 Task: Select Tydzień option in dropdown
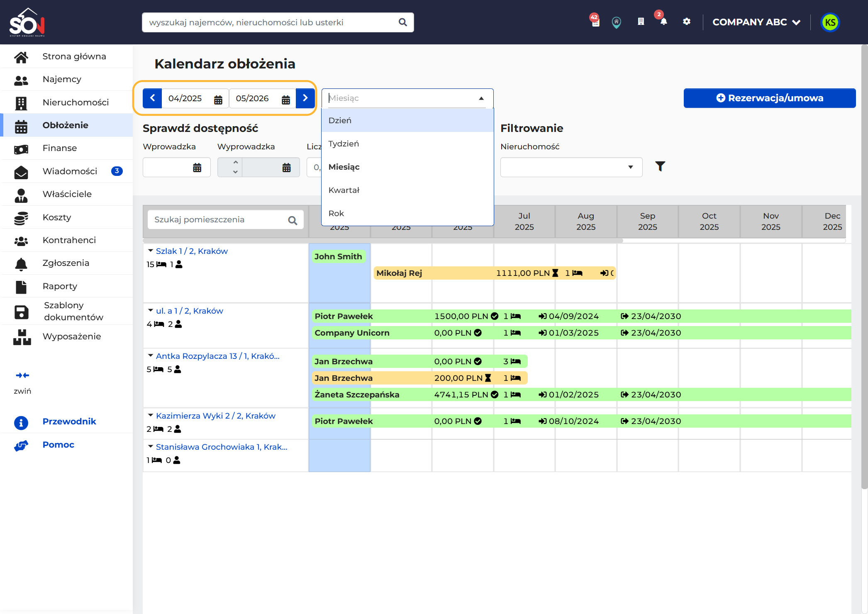[x=407, y=144]
